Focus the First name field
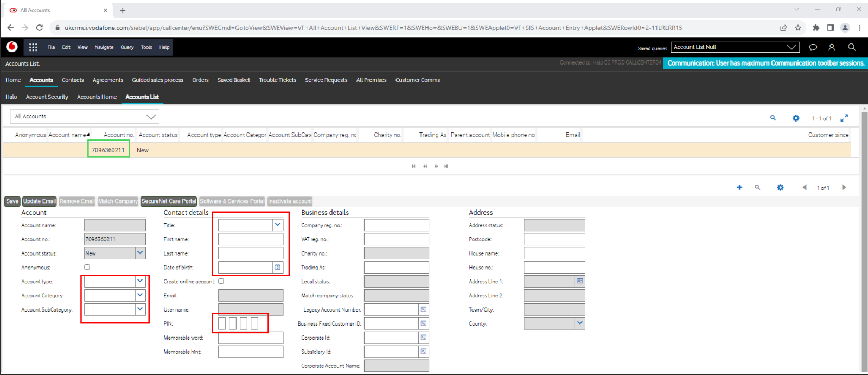Image resolution: width=868 pixels, height=375 pixels. 251,239
